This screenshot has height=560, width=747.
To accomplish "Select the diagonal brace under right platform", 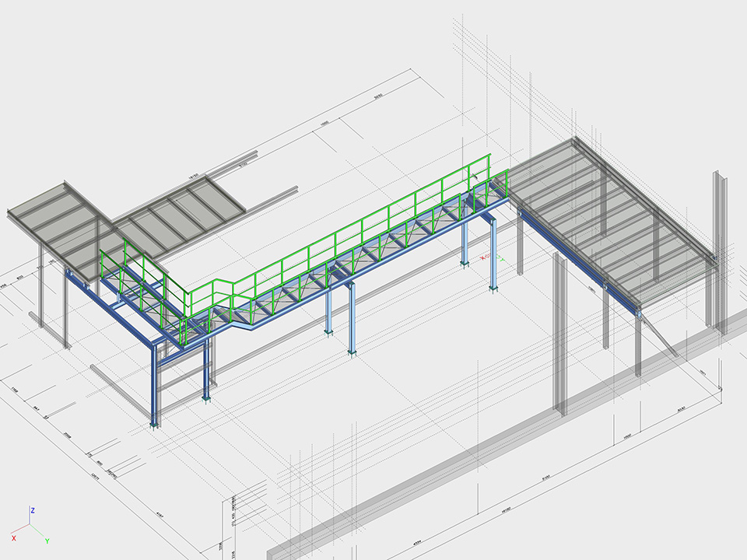I will pos(660,336).
